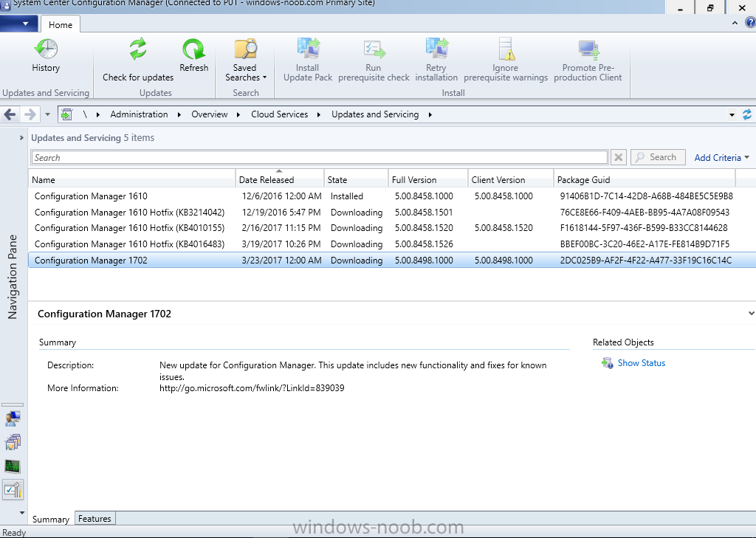Screen dimensions: 756x538
Task: Refresh the updates list
Action: coord(194,55)
